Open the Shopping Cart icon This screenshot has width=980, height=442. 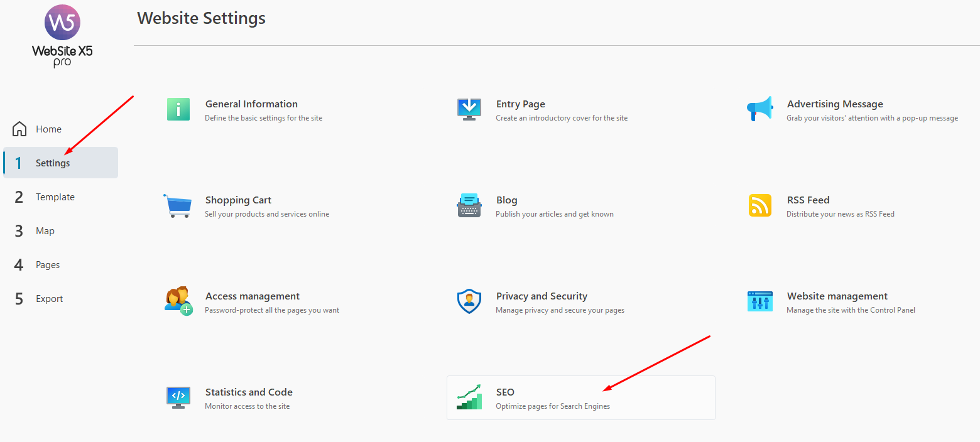coord(178,205)
